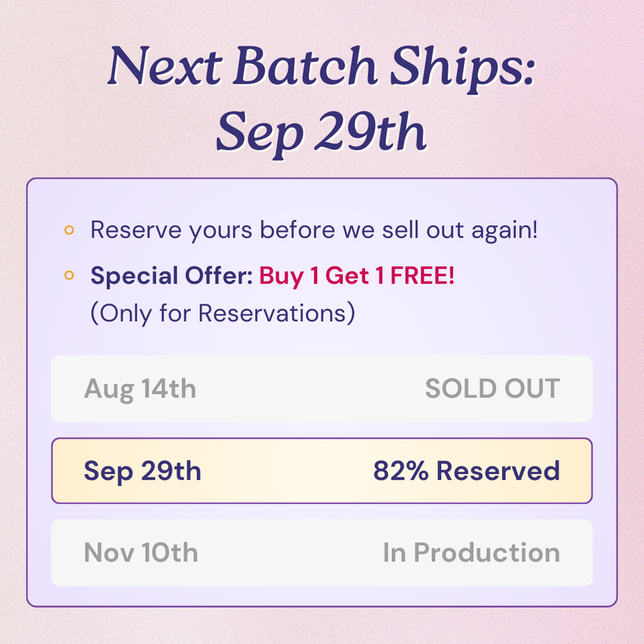Click the Nov 10th date text
644x644 pixels.
[141, 553]
